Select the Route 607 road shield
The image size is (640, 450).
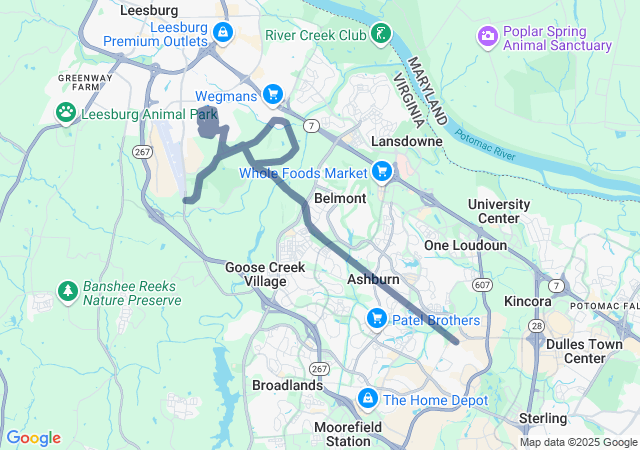click(482, 285)
